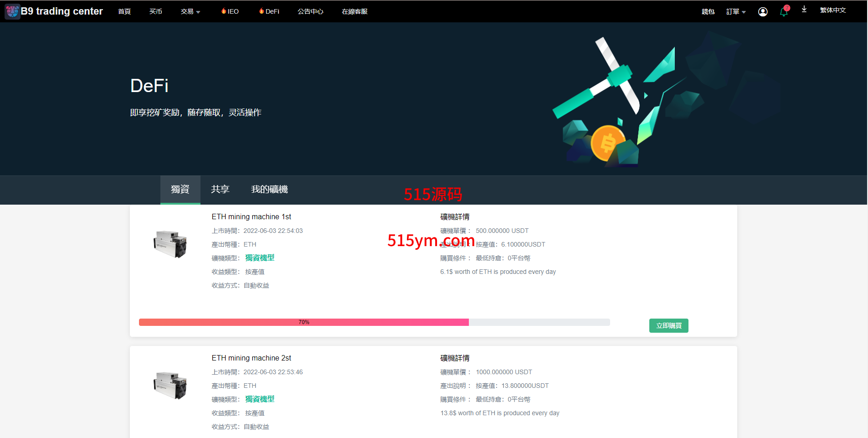Open the 我的礦機 tab

pyautogui.click(x=269, y=189)
